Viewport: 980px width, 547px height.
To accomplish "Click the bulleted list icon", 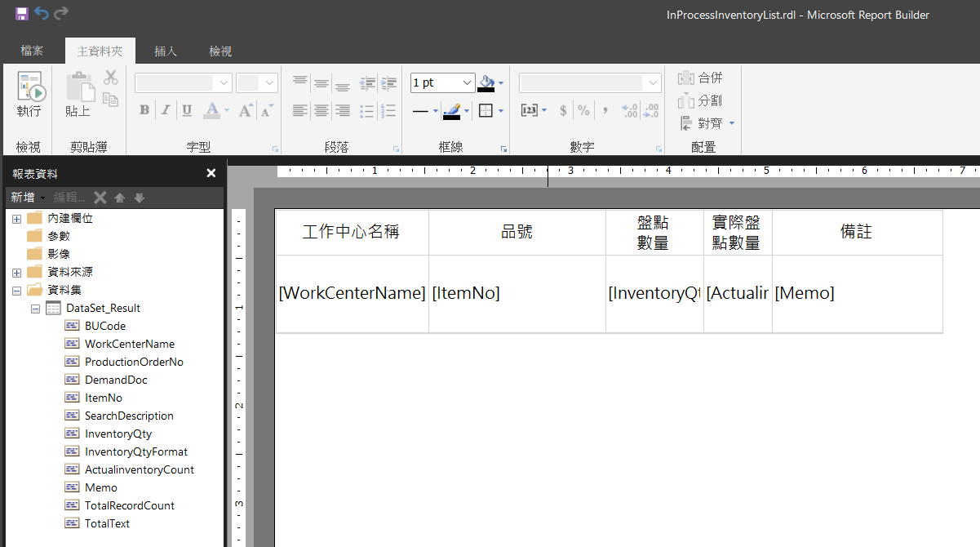I will click(366, 110).
